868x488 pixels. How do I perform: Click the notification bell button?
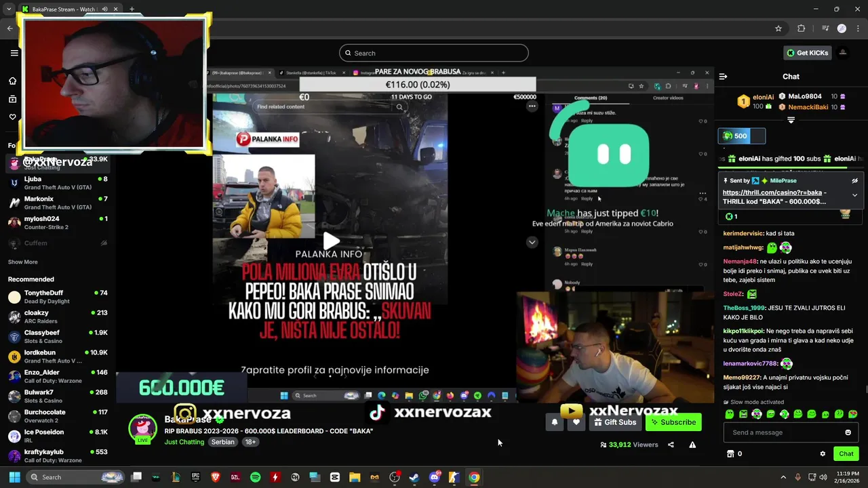(555, 422)
